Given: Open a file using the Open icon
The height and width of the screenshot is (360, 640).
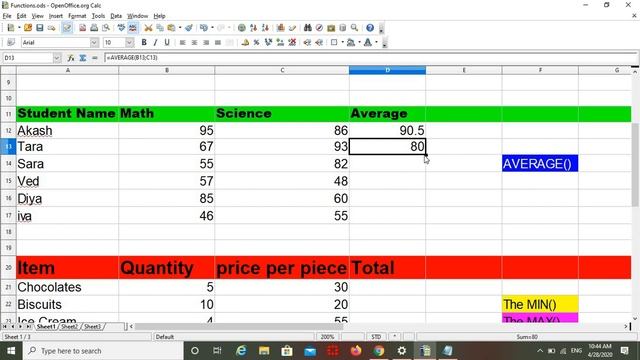Looking at the screenshot, I should 28,28.
